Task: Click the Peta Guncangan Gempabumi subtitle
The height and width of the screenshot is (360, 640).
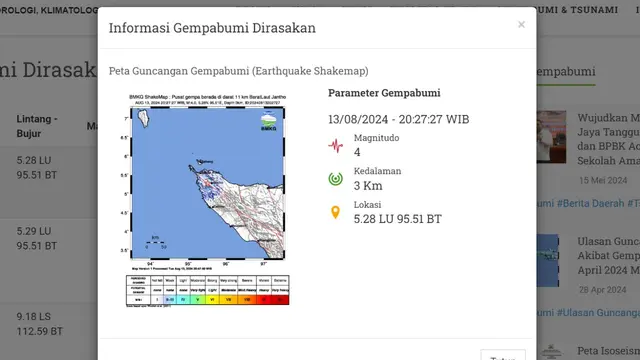Action: tap(238, 71)
